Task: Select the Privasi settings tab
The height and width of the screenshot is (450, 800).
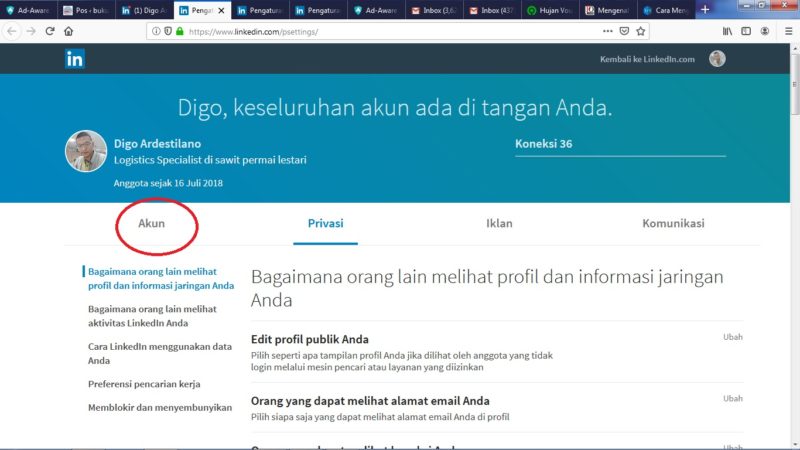Action: (326, 223)
